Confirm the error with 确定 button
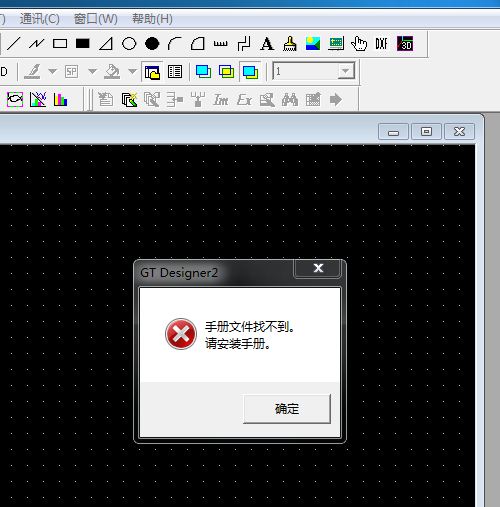Screen dimensions: 500x507 [x=287, y=409]
